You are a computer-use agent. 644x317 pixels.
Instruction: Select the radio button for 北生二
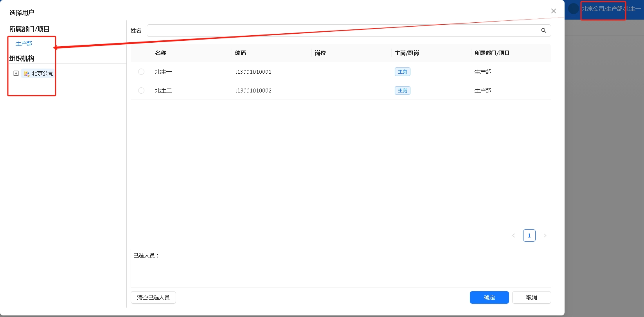click(x=141, y=91)
